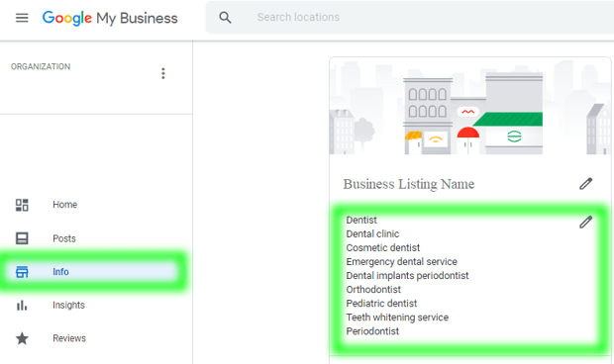Click the Dentist primary category text
614x364 pixels.
(x=361, y=221)
